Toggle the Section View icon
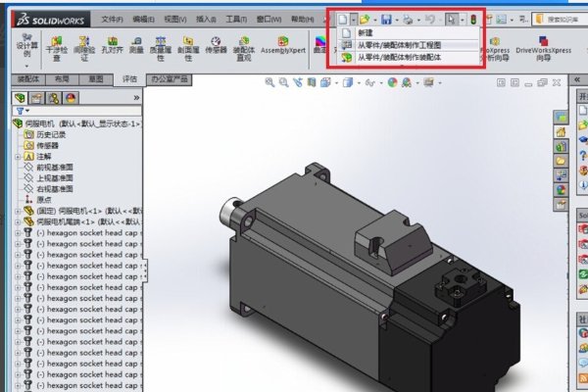Screen dimensions: 588x392 (x=312, y=82)
